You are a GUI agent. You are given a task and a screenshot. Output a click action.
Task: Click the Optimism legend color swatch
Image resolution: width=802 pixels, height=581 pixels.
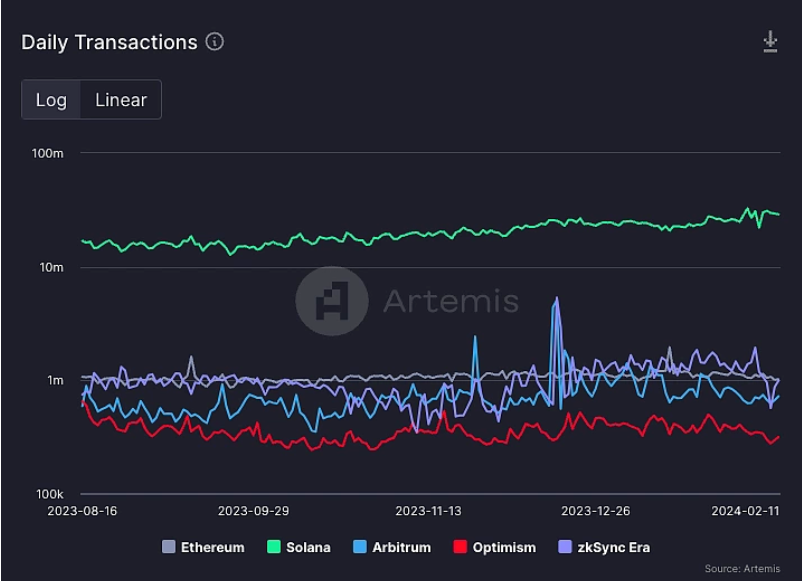(x=460, y=547)
